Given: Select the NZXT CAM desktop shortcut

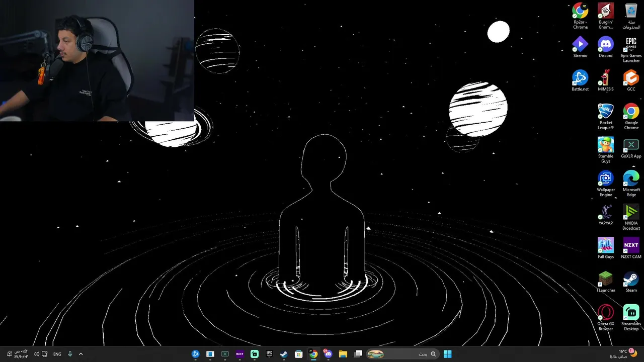Looking at the screenshot, I should point(631,248).
